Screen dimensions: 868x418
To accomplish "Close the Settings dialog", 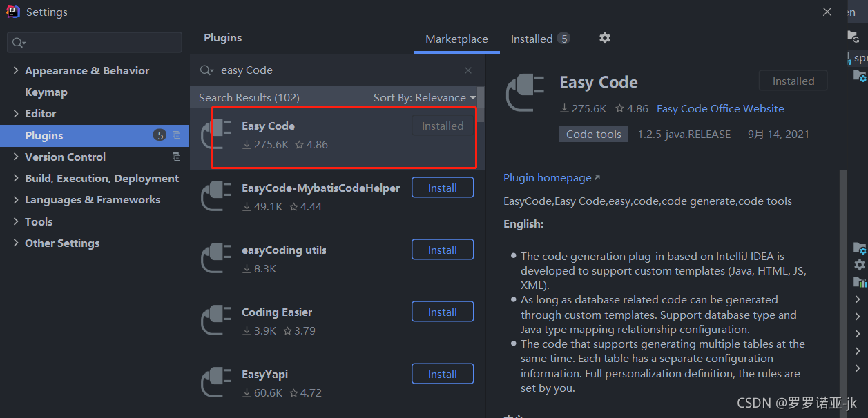I will (x=827, y=12).
